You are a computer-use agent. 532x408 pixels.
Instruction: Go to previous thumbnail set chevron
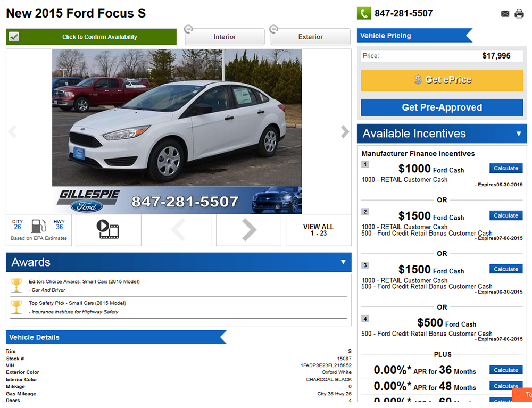point(179,230)
